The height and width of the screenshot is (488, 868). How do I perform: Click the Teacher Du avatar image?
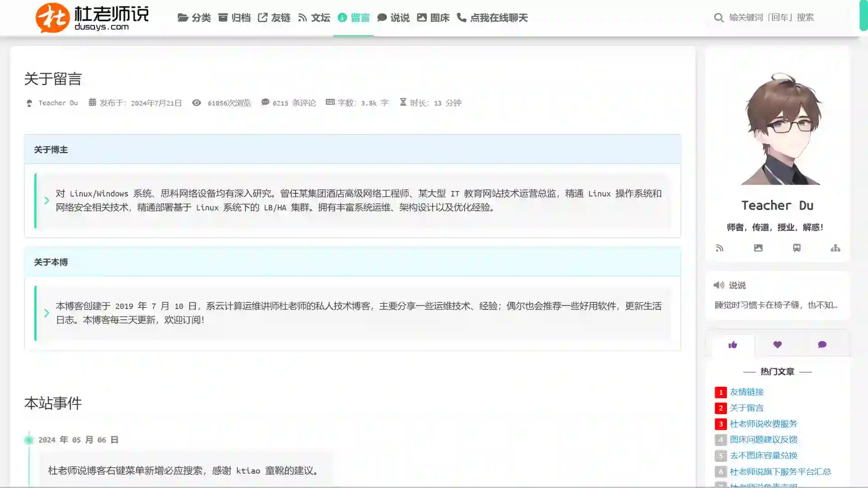[x=781, y=129]
